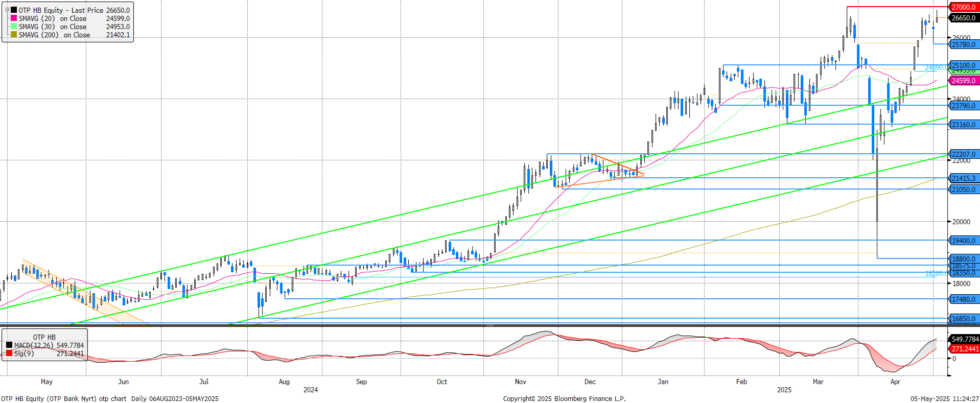Click the OTP HB title in MACD legend
The height and width of the screenshot is (403, 980).
tap(44, 337)
